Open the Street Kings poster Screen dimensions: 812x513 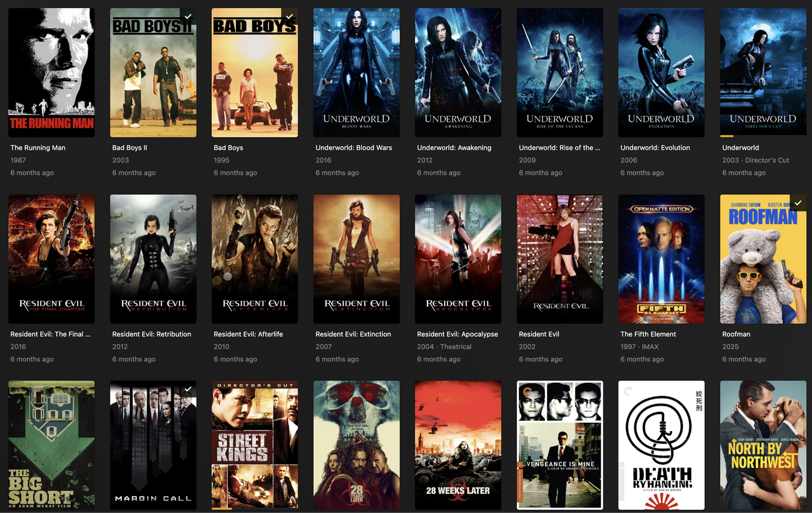click(254, 445)
